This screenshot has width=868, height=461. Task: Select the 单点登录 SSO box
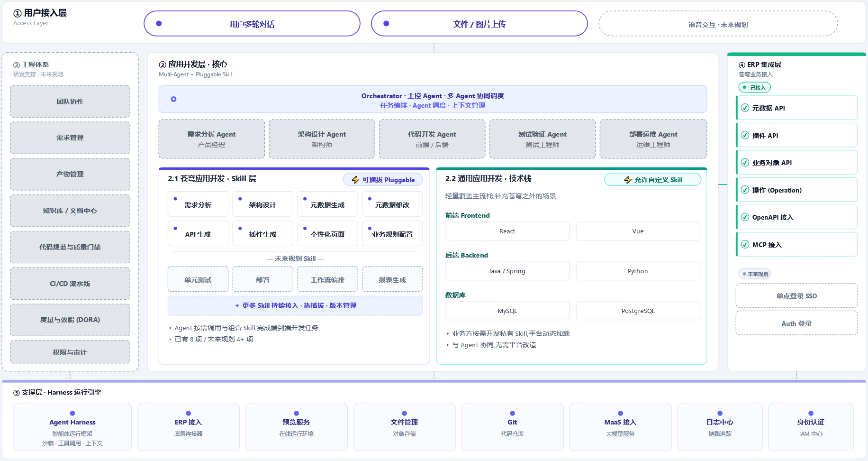tap(796, 296)
